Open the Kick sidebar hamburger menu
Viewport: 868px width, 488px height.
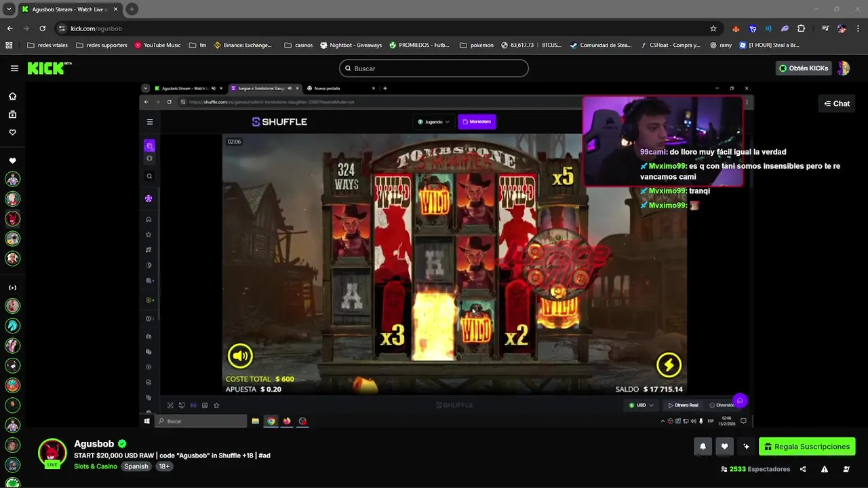coord(14,68)
